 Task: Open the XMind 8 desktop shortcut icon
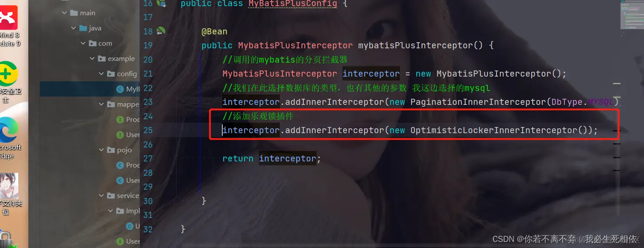[x=8, y=18]
